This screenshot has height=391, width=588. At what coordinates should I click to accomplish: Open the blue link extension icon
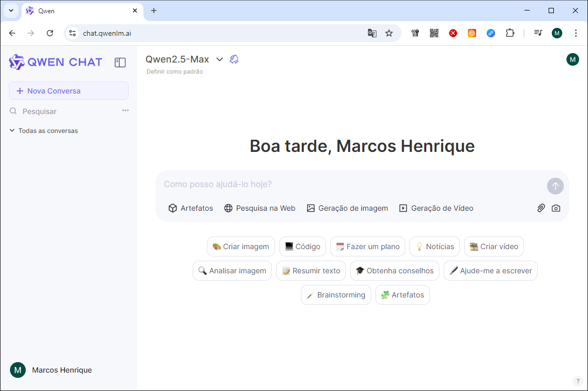click(x=490, y=33)
